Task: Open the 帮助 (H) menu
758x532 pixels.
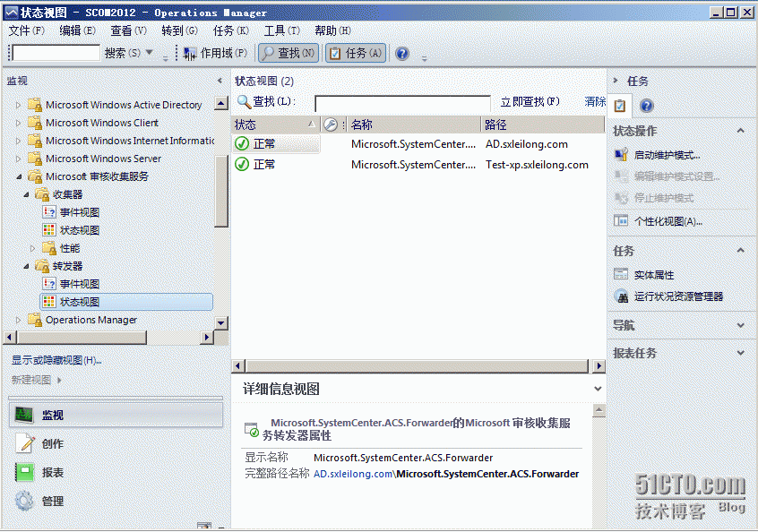Action: coord(333,31)
